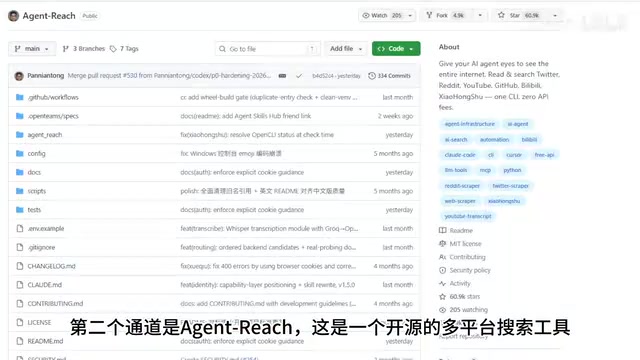Image resolution: width=640 pixels, height=360 pixels.
Task: Open the docs folder
Action: [34, 172]
